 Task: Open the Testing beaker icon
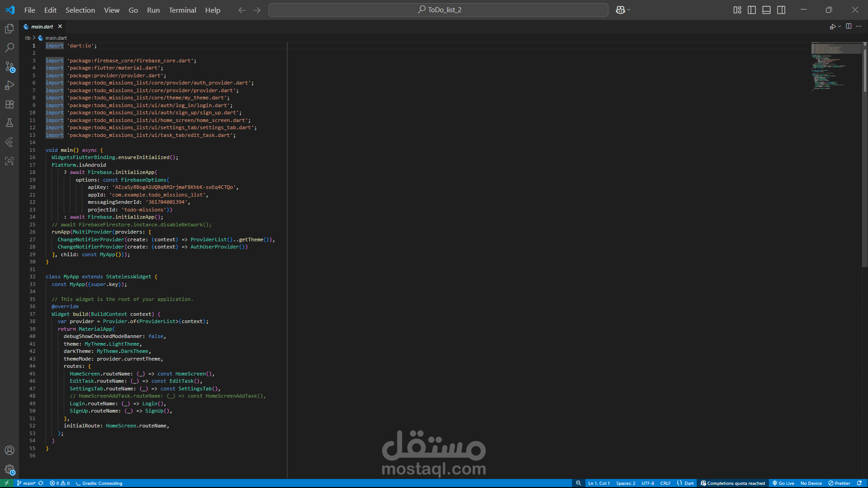tap(9, 123)
